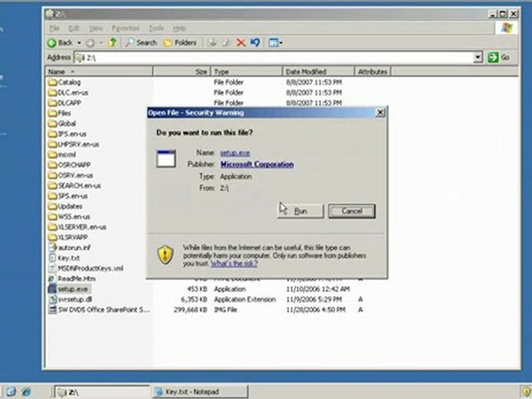Viewport: 532px width, 399px height.
Task: Click Cancel in the security dialog
Action: point(352,211)
